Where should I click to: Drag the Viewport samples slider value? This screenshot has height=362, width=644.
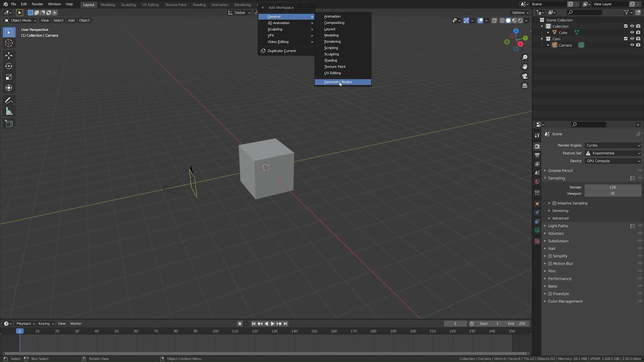(612, 194)
